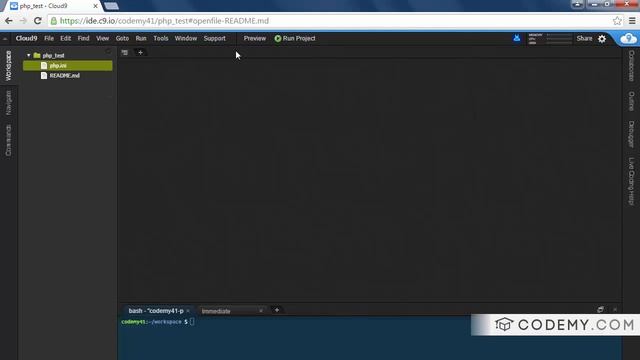Click the Preview button
Image resolution: width=640 pixels, height=360 pixels.
coord(255,38)
